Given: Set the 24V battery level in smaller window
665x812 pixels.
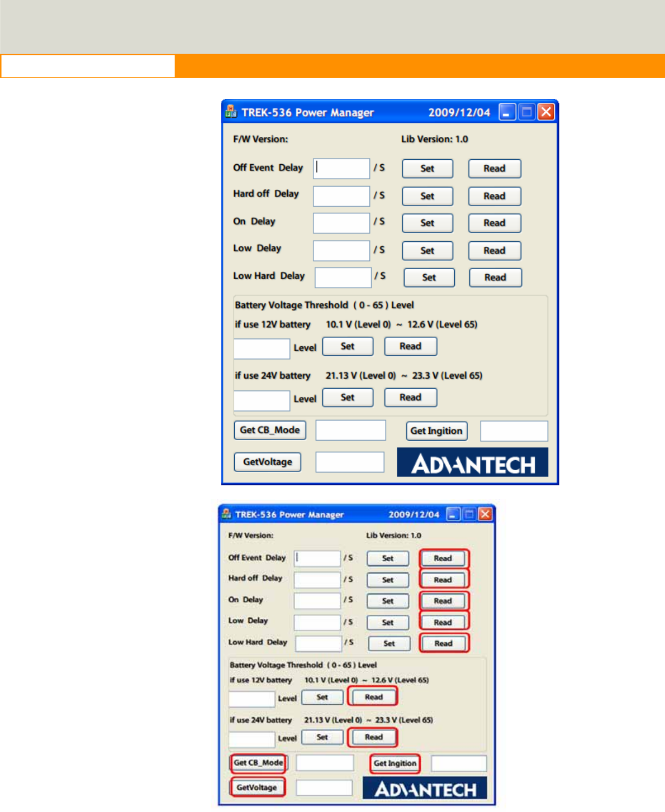Looking at the screenshot, I should (x=322, y=737).
